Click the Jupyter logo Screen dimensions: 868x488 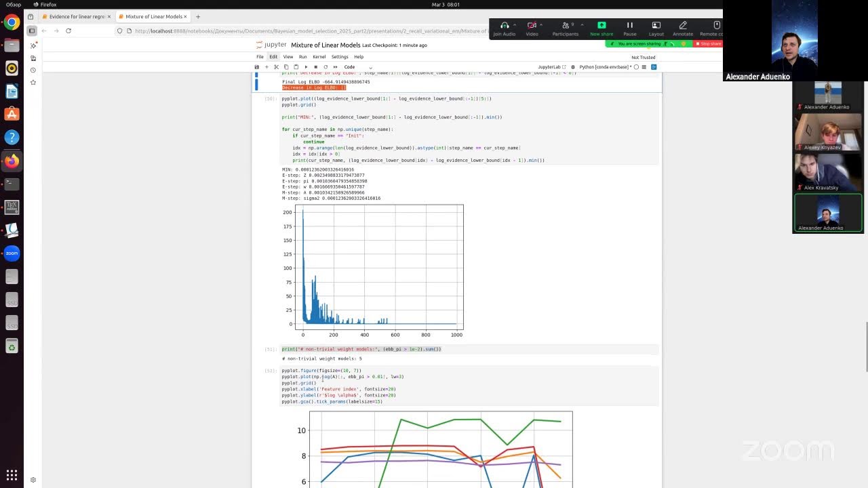pos(271,45)
